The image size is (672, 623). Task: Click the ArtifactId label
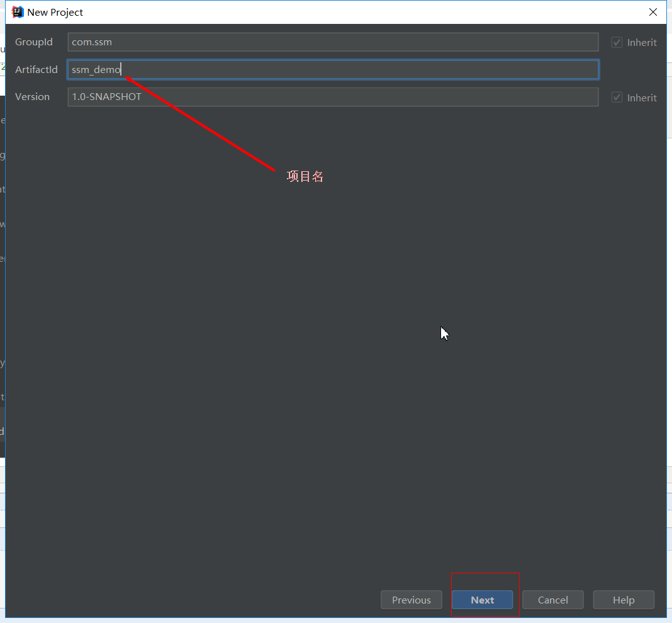(36, 70)
